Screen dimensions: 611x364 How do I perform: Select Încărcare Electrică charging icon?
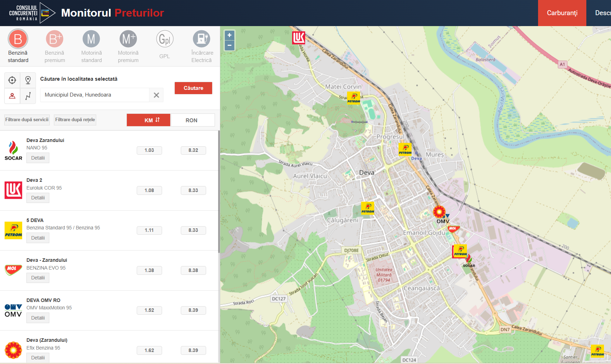point(202,39)
